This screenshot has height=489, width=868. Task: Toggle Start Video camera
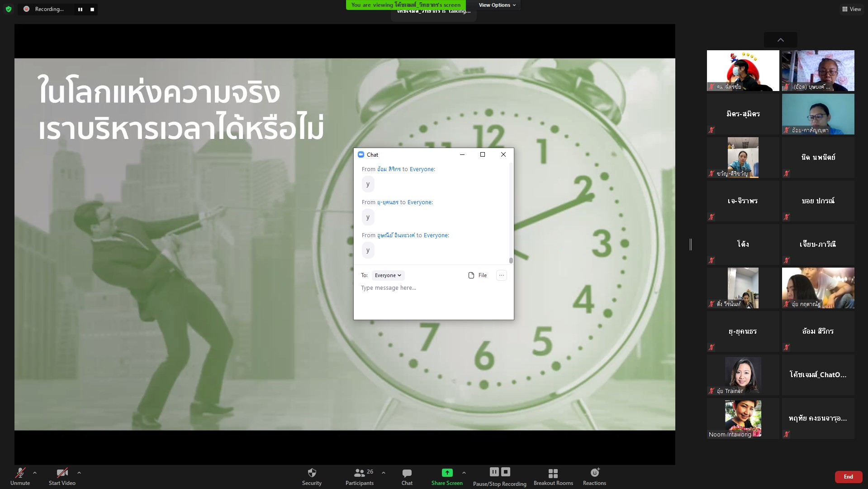[x=62, y=473]
